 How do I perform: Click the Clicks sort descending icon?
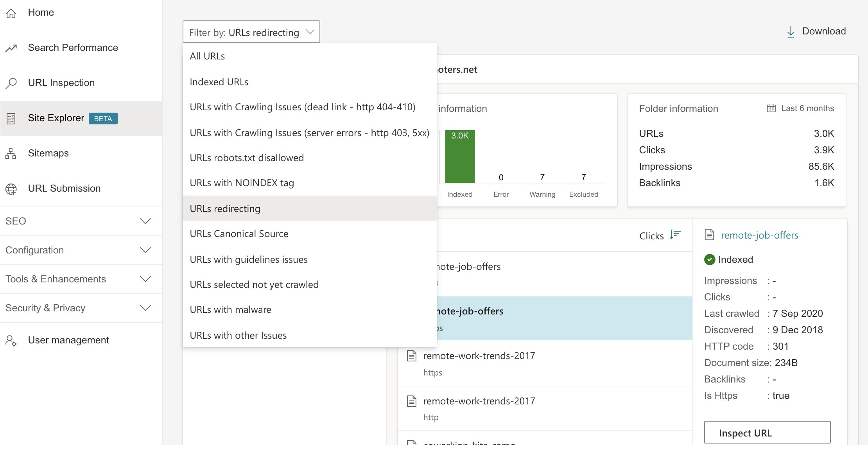pos(675,235)
